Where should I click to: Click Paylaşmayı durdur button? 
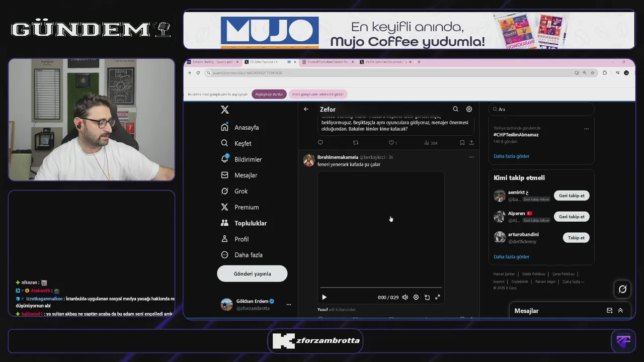point(269,94)
